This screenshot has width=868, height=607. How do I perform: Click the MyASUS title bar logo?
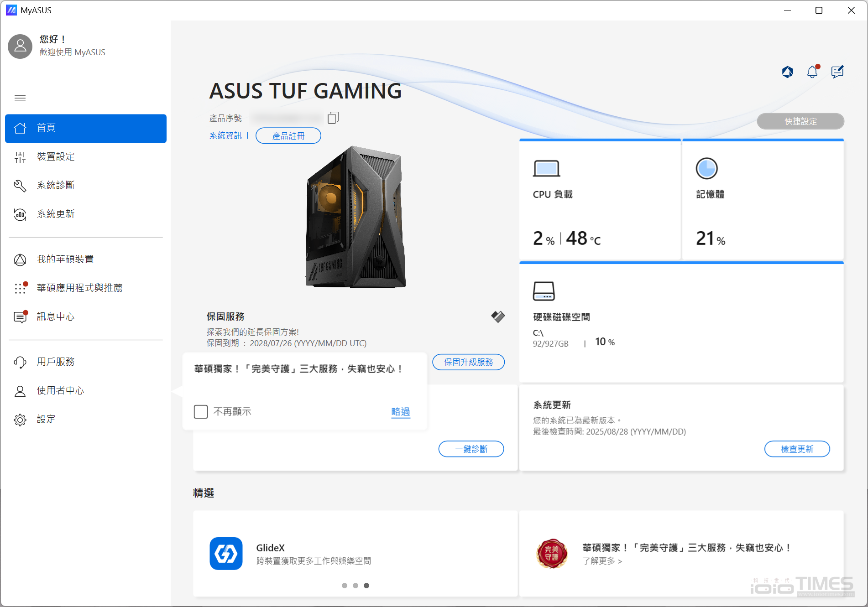point(11,10)
